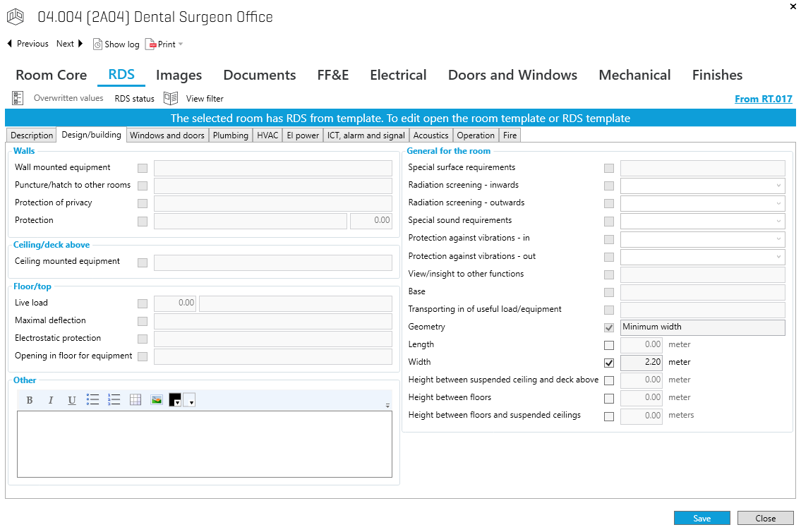Toggle italic formatting in Other editor
801x532 pixels.
[x=51, y=400]
